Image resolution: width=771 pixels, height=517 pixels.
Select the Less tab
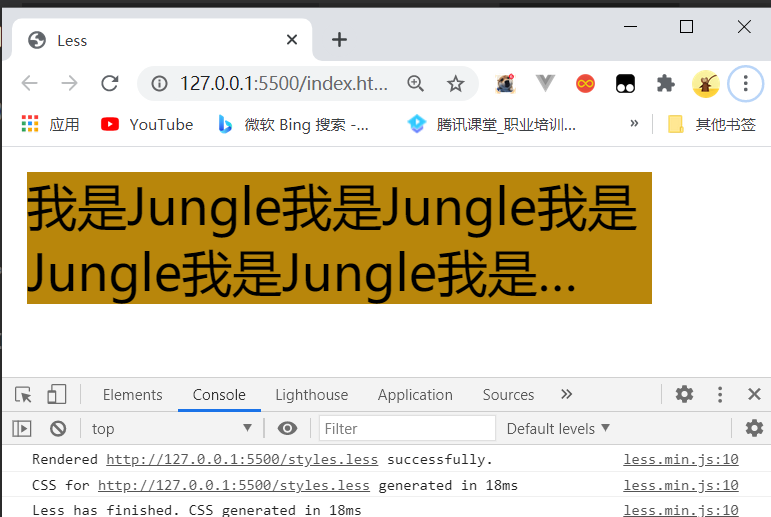pyautogui.click(x=162, y=40)
